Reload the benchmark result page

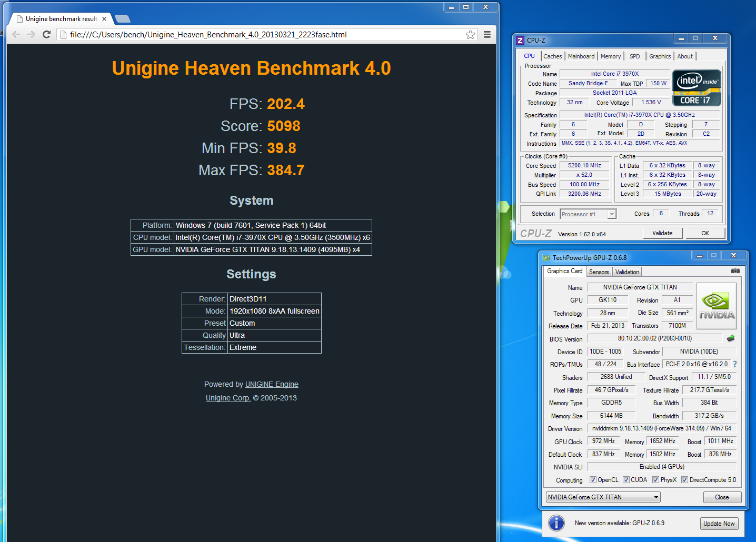[x=46, y=34]
